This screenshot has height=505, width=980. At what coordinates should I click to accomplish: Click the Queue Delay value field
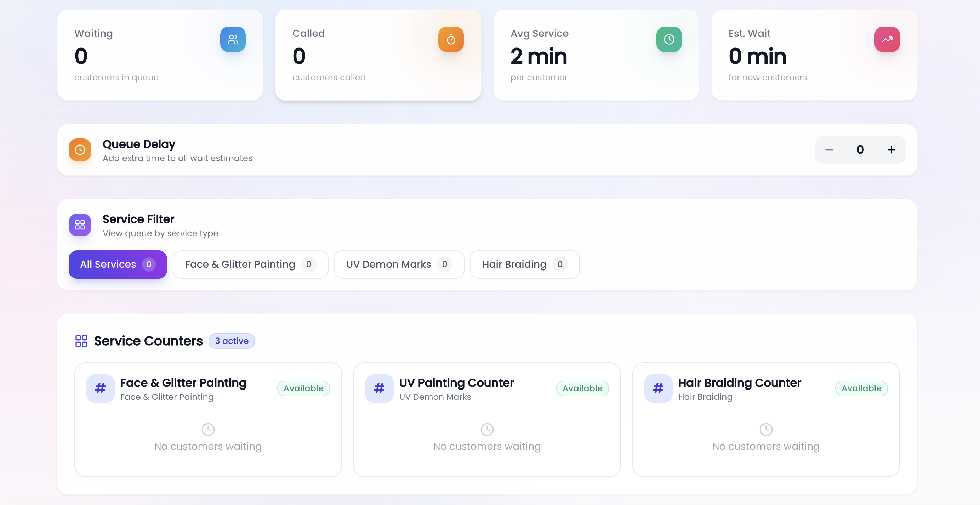pyautogui.click(x=860, y=149)
